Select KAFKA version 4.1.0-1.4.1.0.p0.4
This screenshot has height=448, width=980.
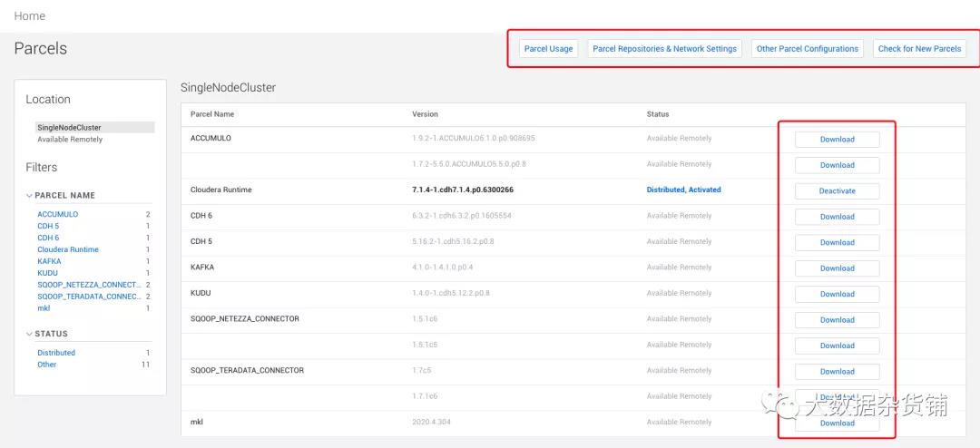pyautogui.click(x=443, y=267)
